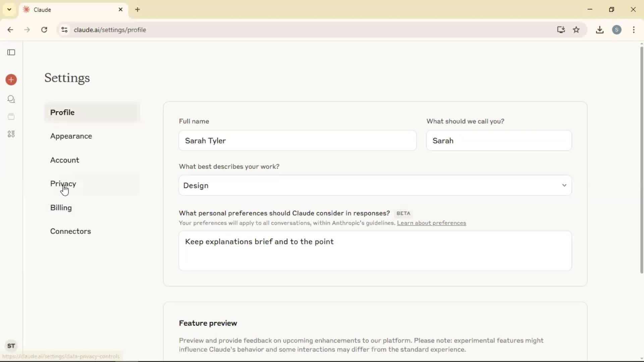Open the ST user avatar menu
Image resolution: width=644 pixels, height=362 pixels.
point(11,346)
